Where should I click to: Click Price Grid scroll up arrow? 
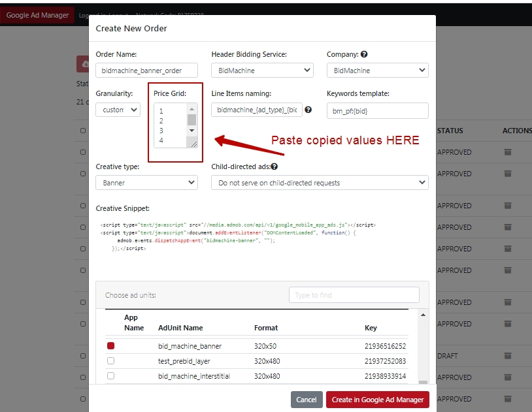(191, 109)
